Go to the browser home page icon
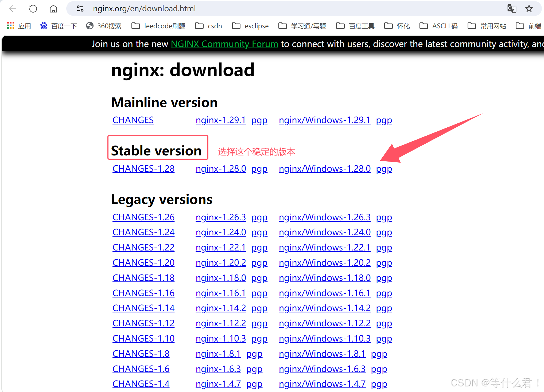Screen dimensions: 544x392 point(53,9)
